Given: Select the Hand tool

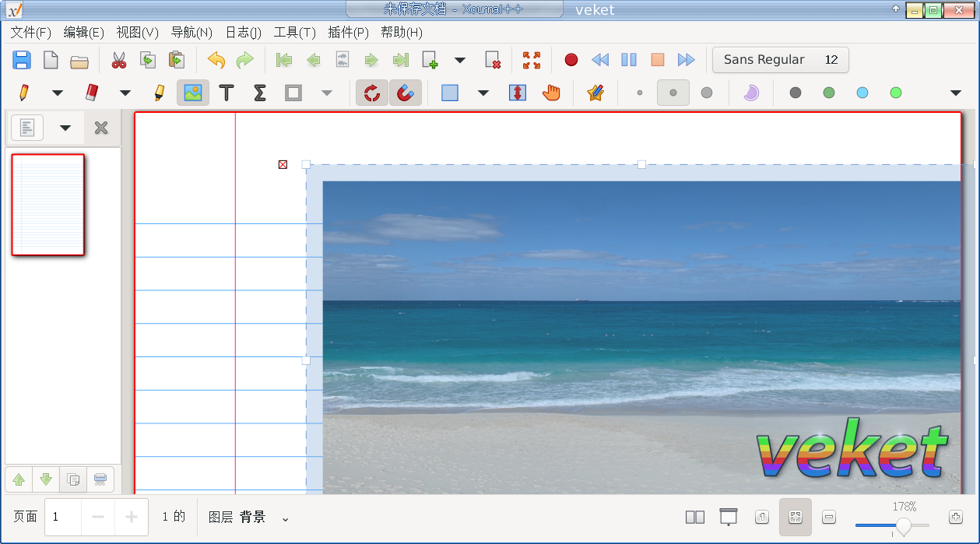Looking at the screenshot, I should (551, 93).
